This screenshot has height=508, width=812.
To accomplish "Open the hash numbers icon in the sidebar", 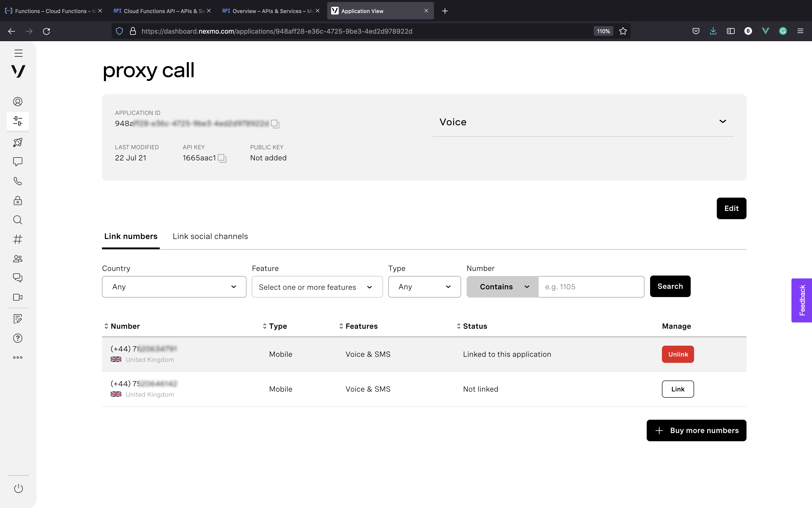I will coord(18,239).
